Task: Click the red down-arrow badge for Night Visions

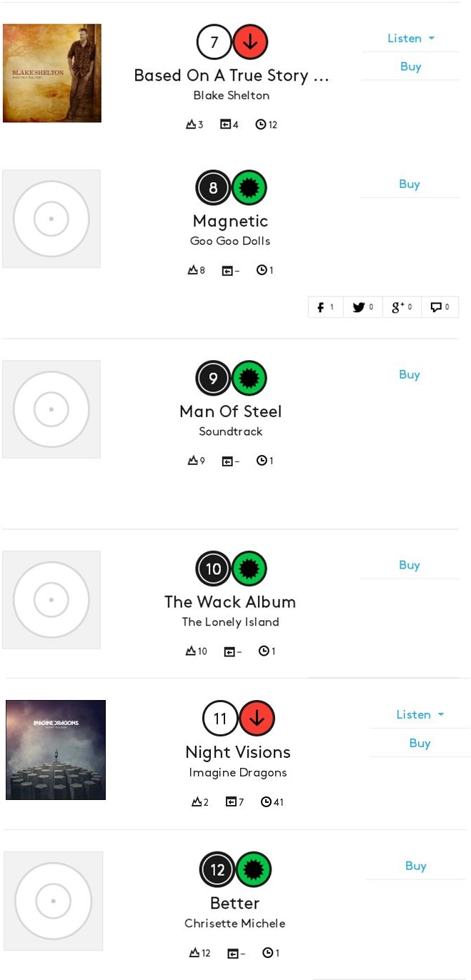Action: (257, 719)
